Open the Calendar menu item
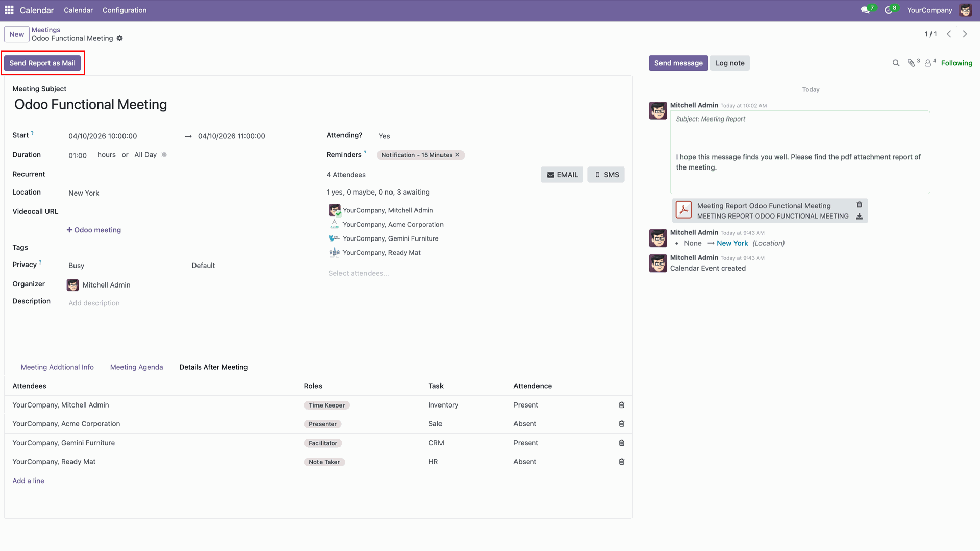This screenshot has height=551, width=980. 78,10
